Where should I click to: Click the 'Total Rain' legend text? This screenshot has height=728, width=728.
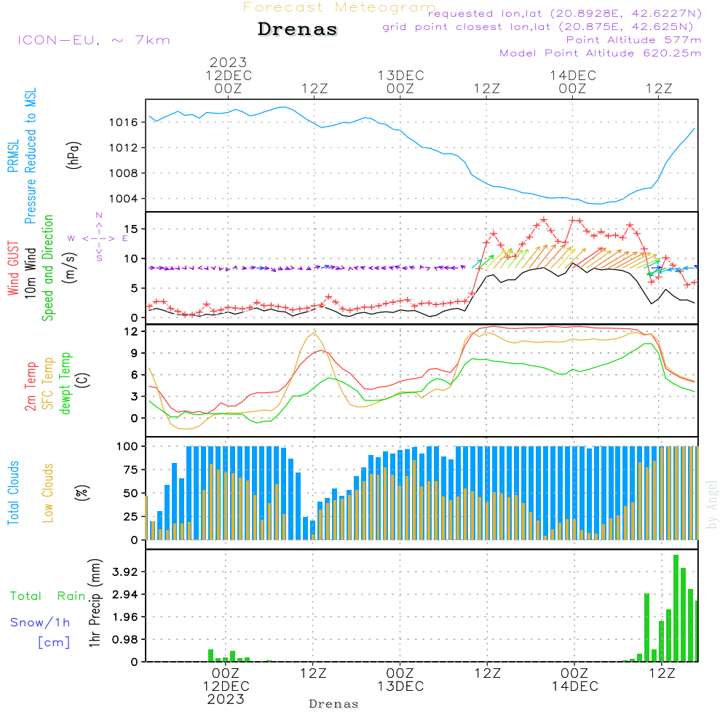click(48, 596)
